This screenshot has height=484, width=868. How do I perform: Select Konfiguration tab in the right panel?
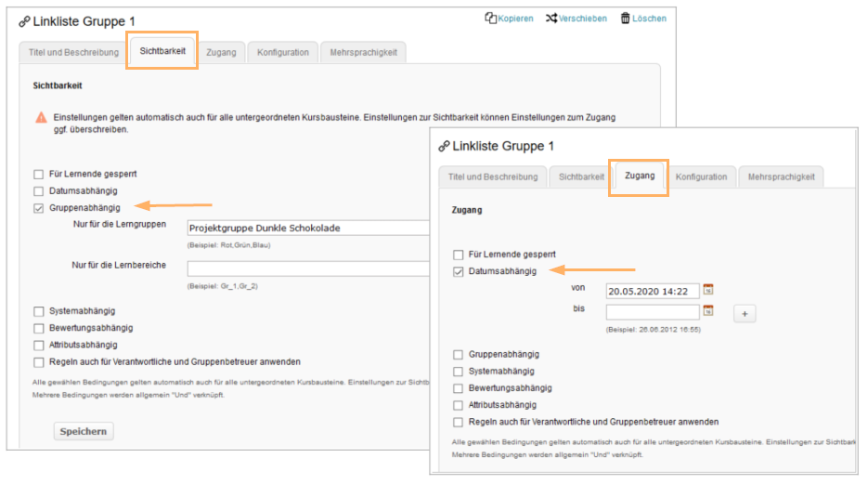click(x=701, y=177)
